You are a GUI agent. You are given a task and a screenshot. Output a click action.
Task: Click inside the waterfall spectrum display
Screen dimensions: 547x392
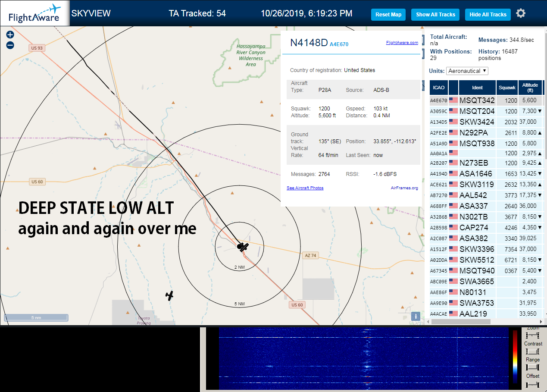point(363,358)
